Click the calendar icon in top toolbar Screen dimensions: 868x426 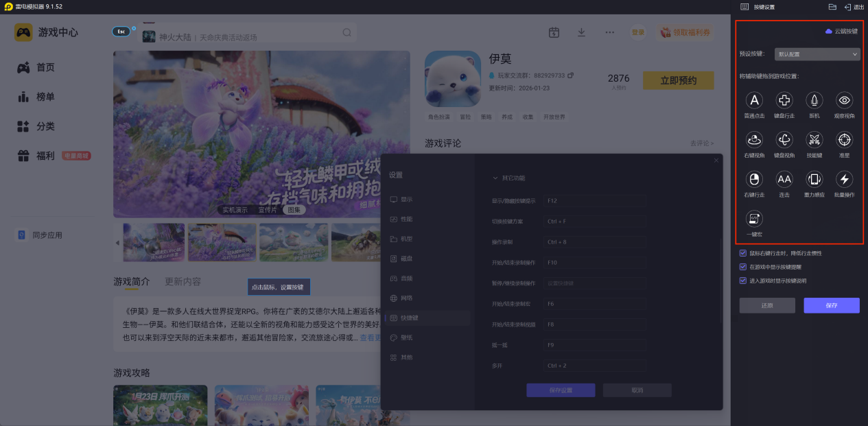point(554,32)
